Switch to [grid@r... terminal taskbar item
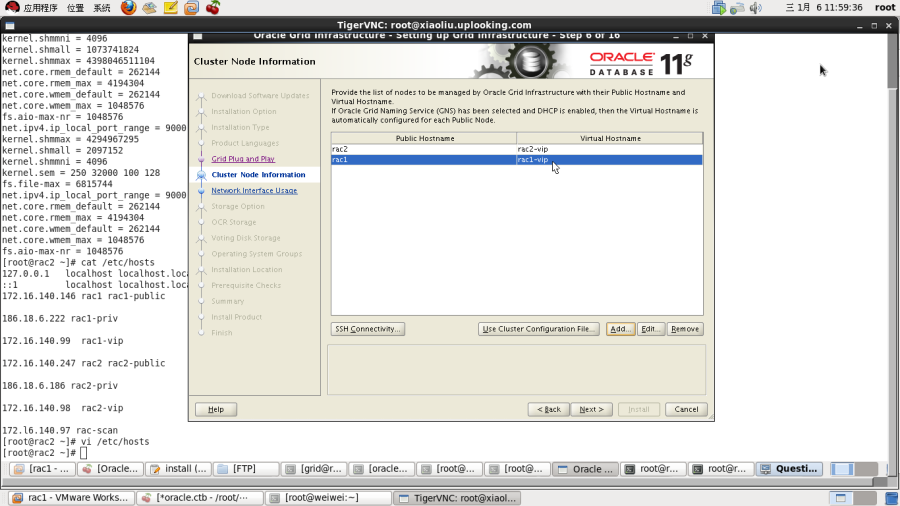This screenshot has width=900, height=506. point(313,469)
